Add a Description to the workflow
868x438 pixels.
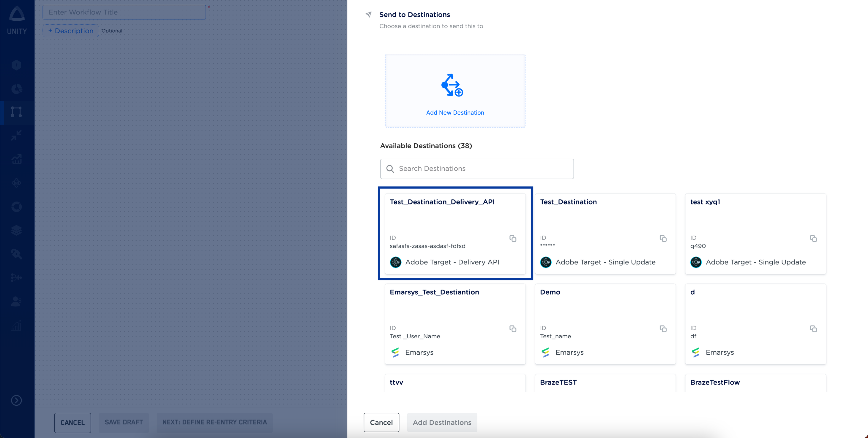click(x=71, y=31)
